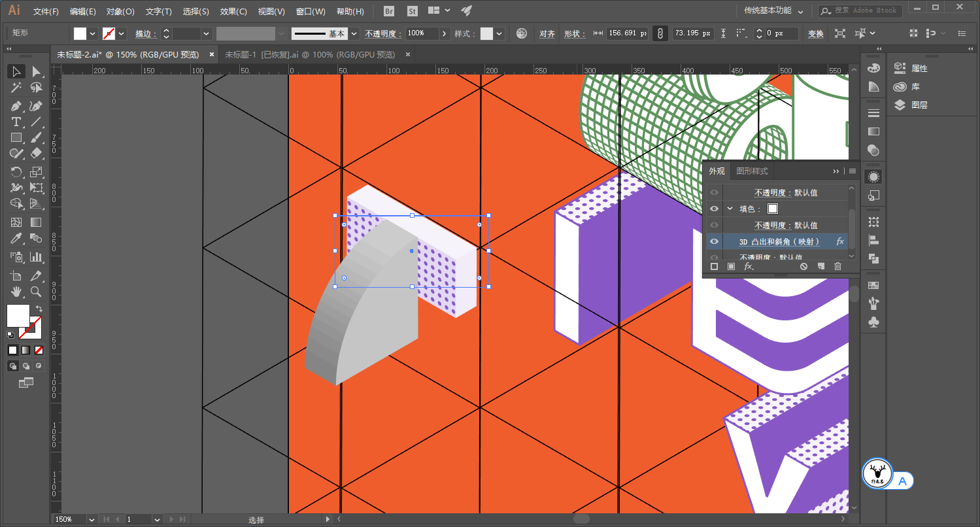
Task: Toggle constrain width and height proportions link
Action: tap(660, 33)
